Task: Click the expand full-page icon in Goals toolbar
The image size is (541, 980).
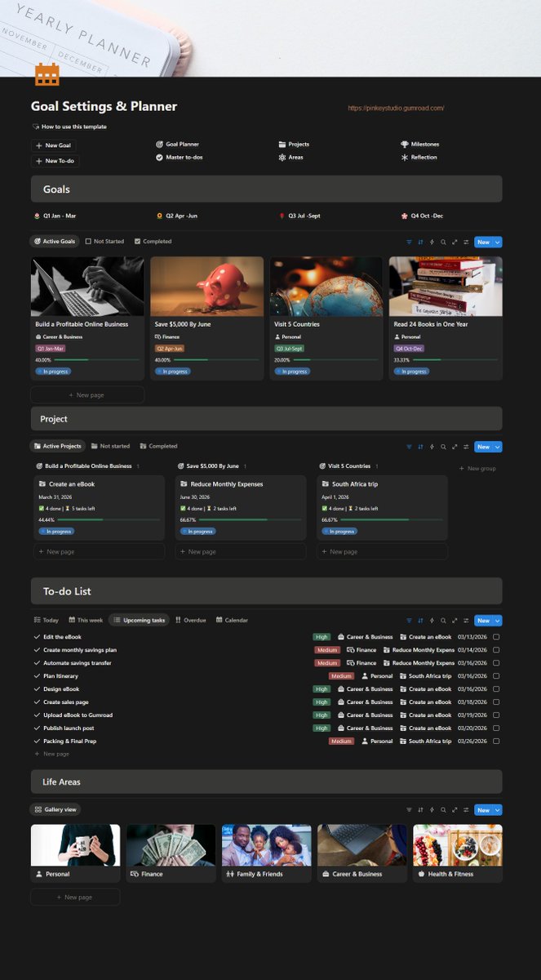Action: [x=455, y=242]
